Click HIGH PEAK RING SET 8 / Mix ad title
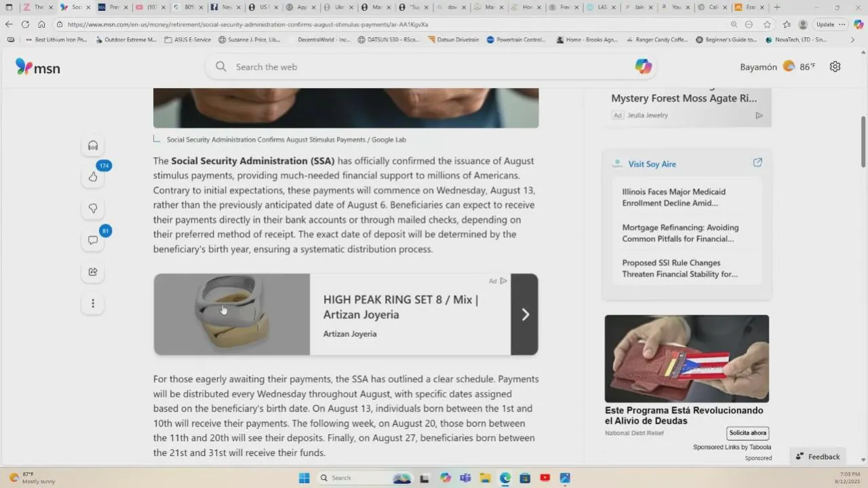The height and width of the screenshot is (488, 868). coord(401,307)
